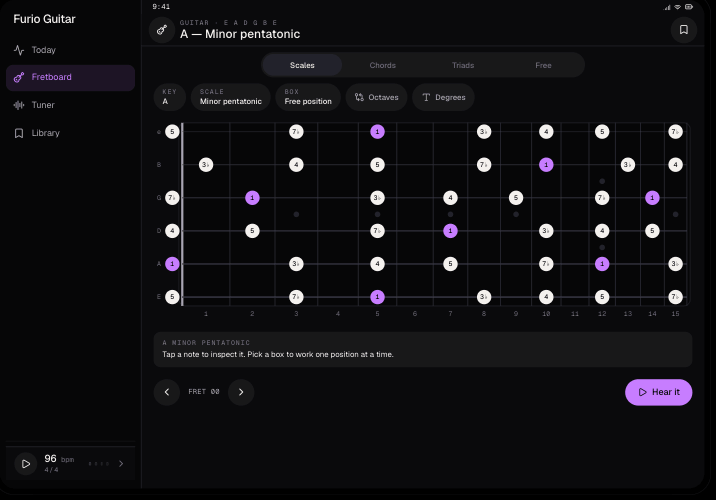716x500 pixels.
Task: Tap note 5 on B string fret 5
Action: pos(377,165)
